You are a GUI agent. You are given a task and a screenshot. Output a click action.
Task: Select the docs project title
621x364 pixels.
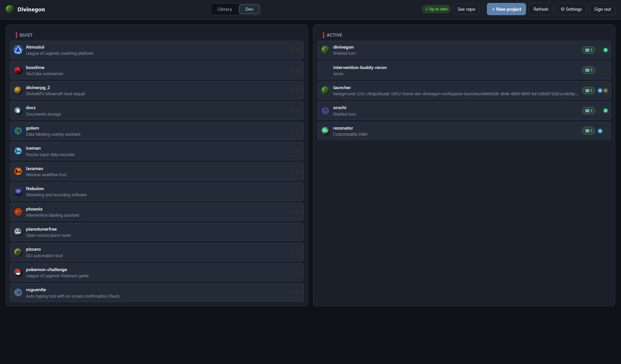click(x=31, y=108)
